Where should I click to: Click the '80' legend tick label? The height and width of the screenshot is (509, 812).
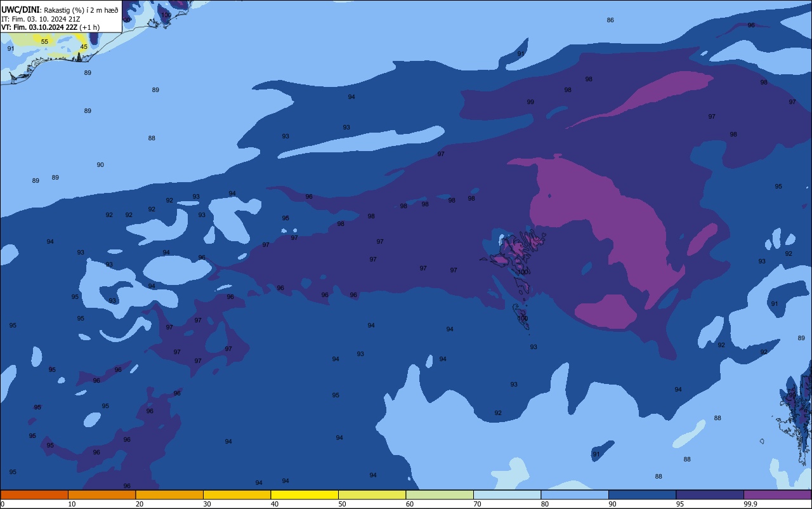(544, 504)
